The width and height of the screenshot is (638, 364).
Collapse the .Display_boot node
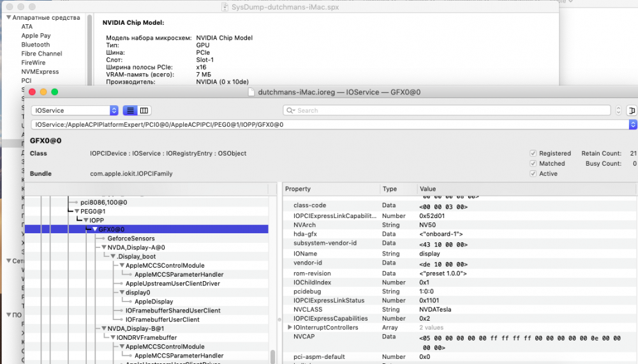pos(113,256)
